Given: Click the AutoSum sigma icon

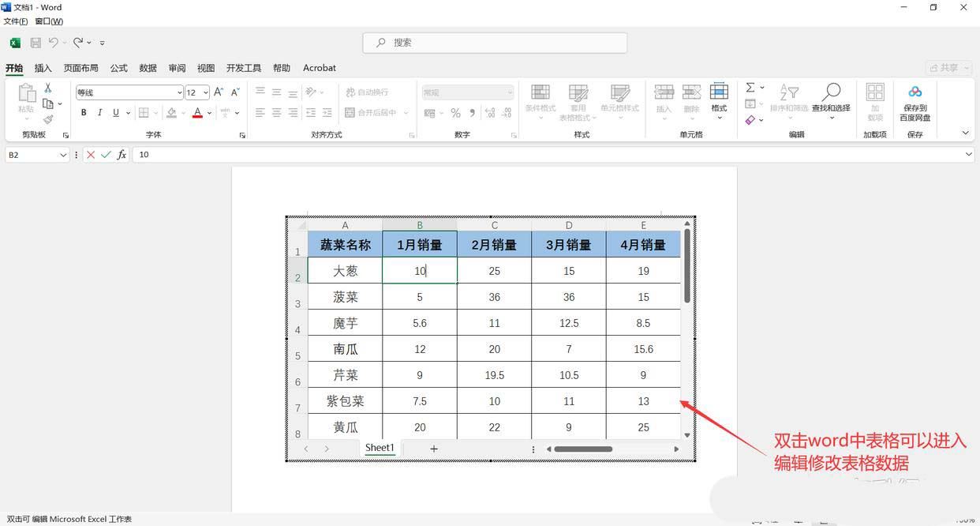Looking at the screenshot, I should click(x=750, y=88).
